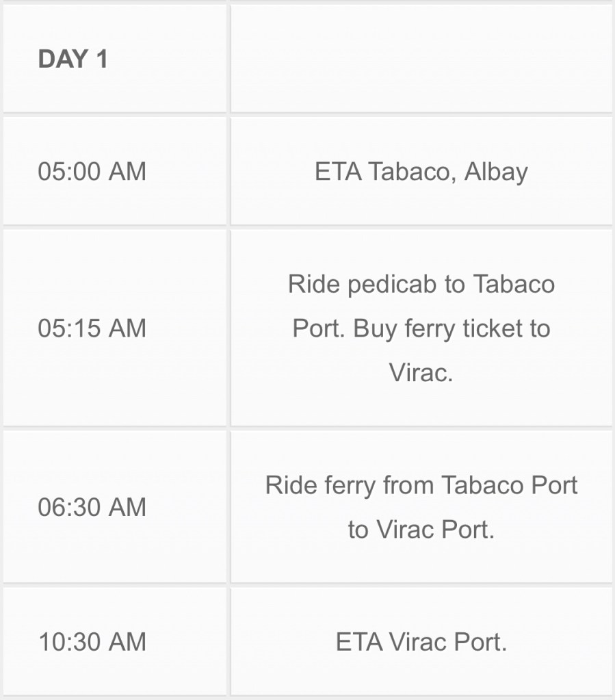
Task: Click the "Ride pedicab to Tabaco" line
Action: click(421, 283)
